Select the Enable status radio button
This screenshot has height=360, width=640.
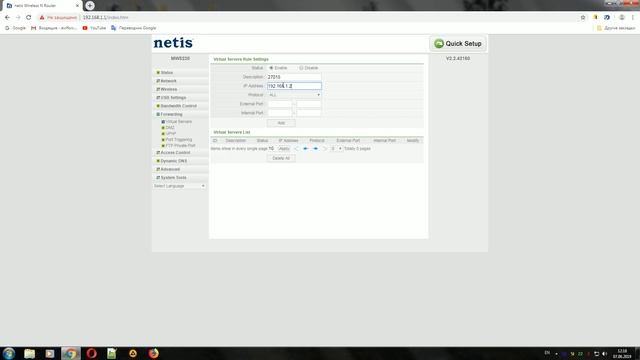[x=271, y=68]
